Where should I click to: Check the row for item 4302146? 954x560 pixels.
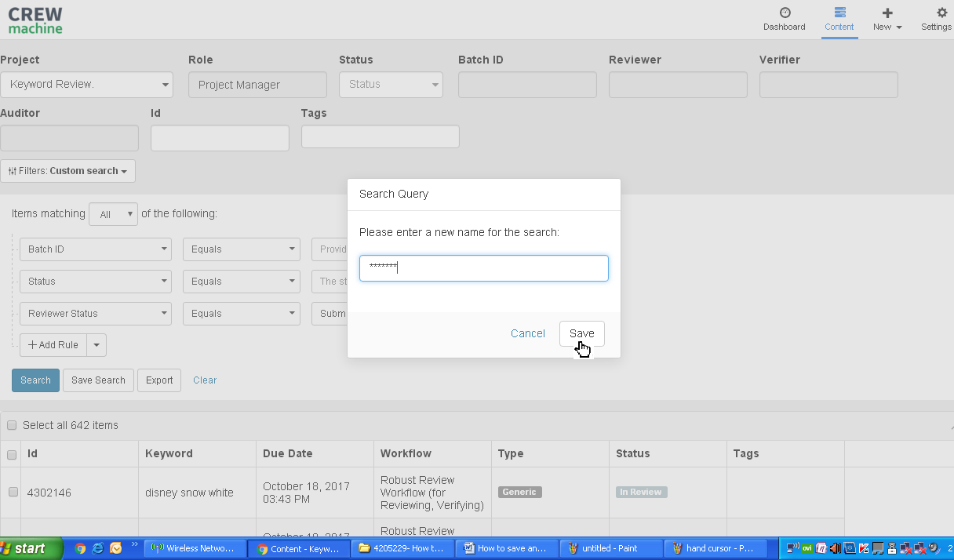(x=13, y=492)
